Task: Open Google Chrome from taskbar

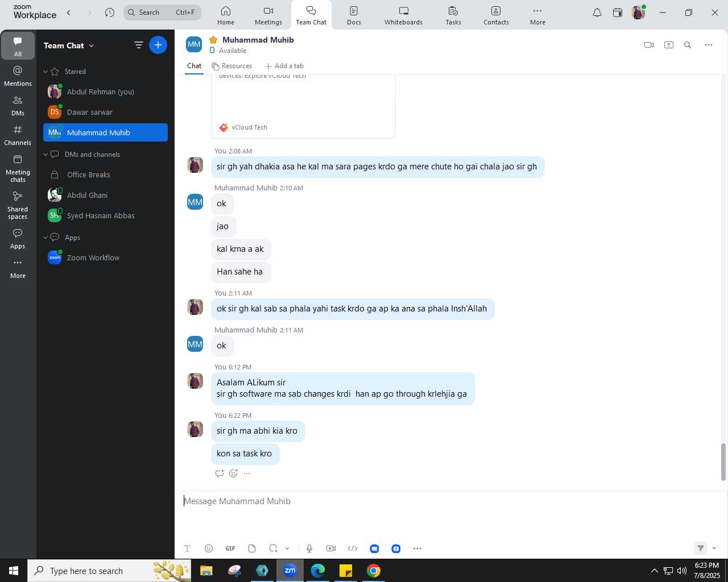Action: tap(374, 571)
